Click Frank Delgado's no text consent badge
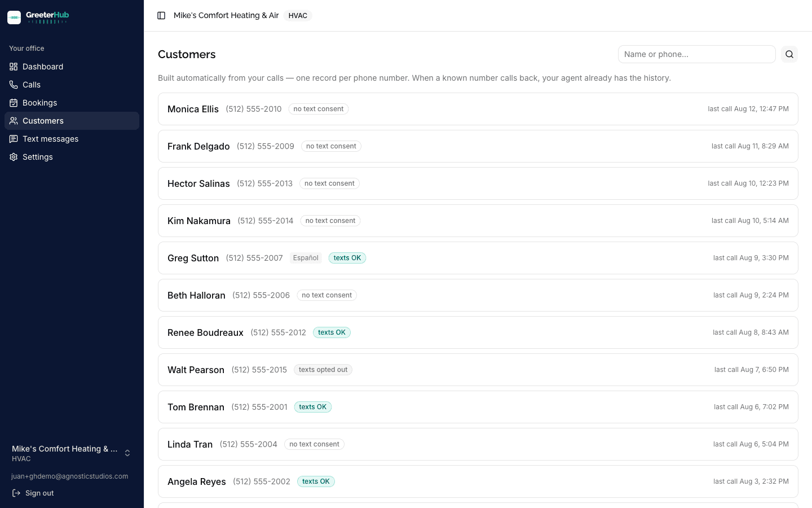 [x=331, y=146]
